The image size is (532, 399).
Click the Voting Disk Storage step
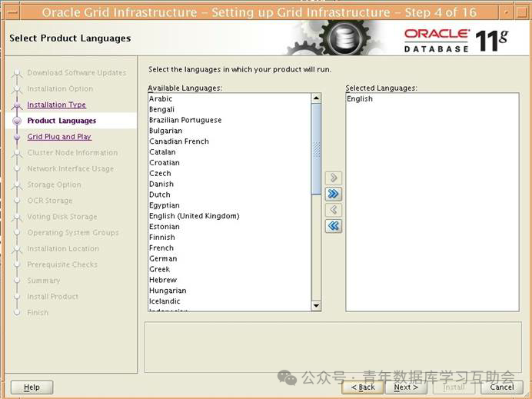coord(62,217)
